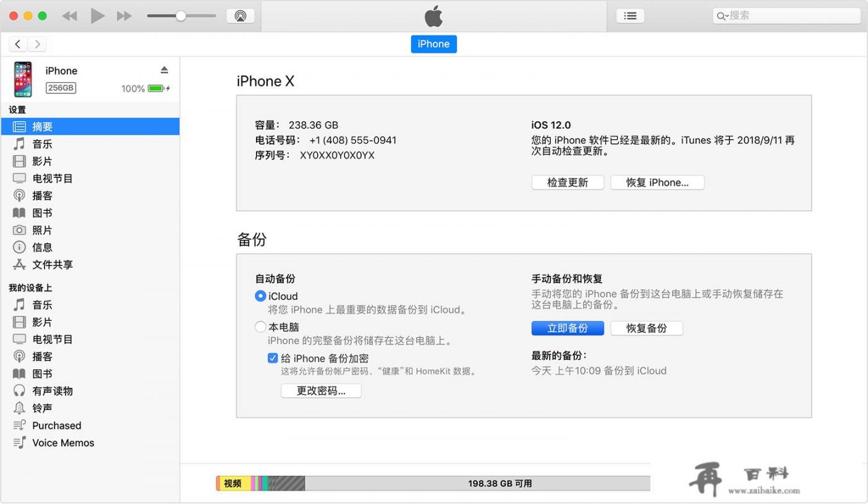Click the 今天 上午10:09 备份到 iCloud text
868x504 pixels.
(599, 371)
